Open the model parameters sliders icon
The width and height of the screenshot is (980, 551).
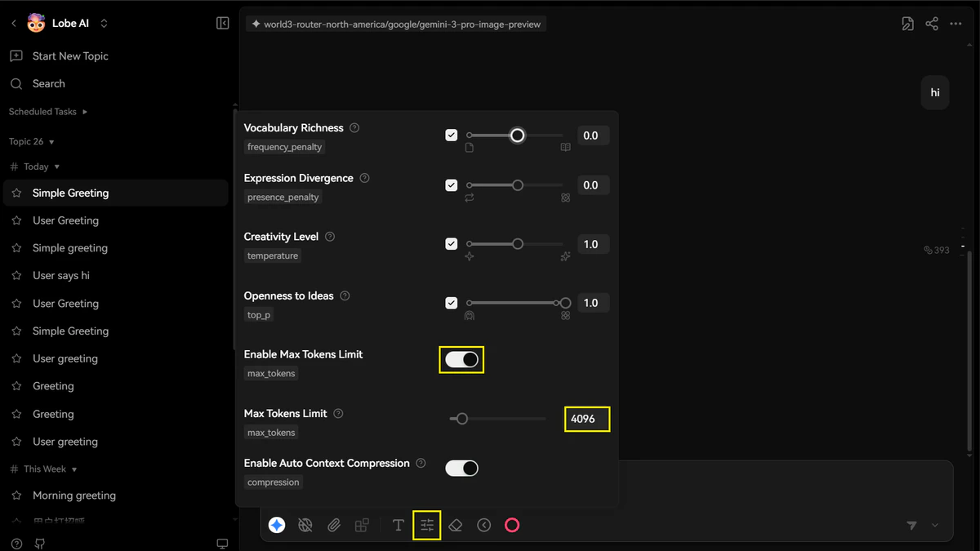pyautogui.click(x=427, y=525)
